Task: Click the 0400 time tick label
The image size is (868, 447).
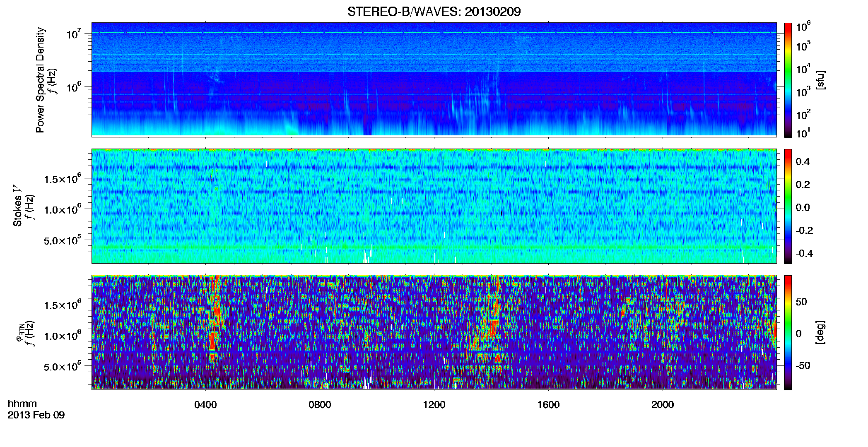Action: point(205,405)
